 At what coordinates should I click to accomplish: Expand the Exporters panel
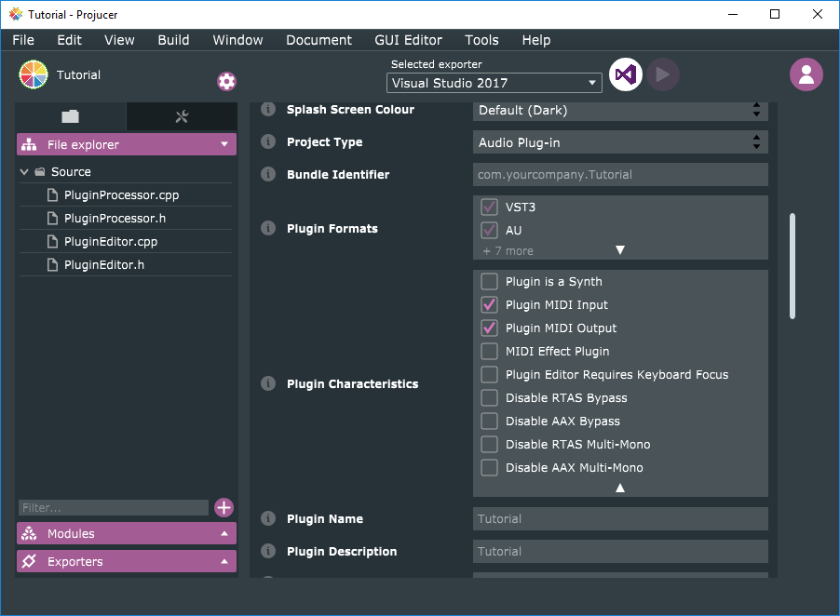(224, 561)
